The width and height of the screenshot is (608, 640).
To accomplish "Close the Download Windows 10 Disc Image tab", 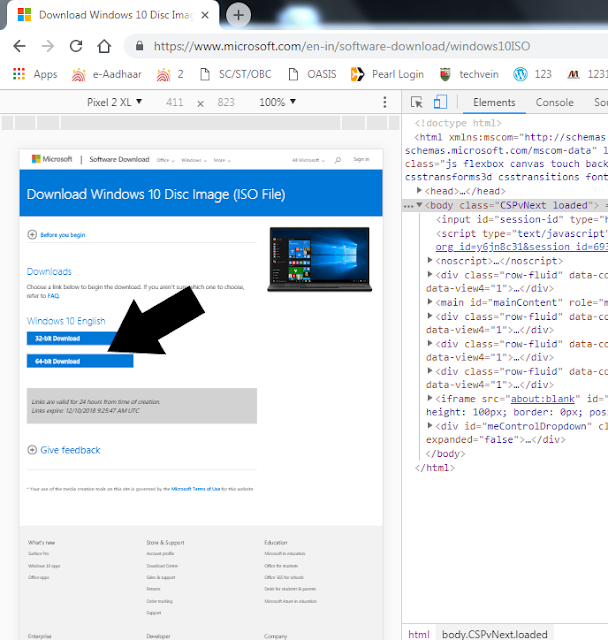I will [205, 15].
